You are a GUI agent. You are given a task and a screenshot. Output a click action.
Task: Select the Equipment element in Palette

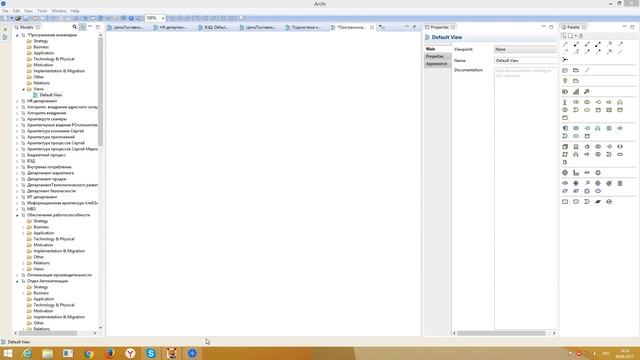point(565,173)
